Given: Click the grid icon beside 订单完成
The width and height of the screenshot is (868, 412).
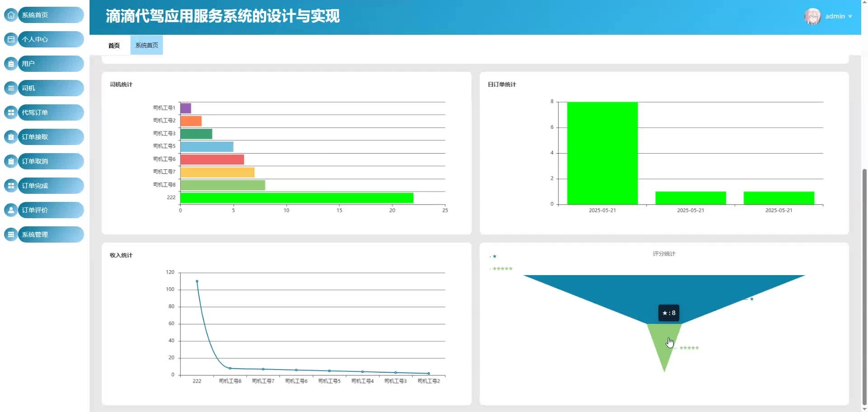Looking at the screenshot, I should coord(11,186).
